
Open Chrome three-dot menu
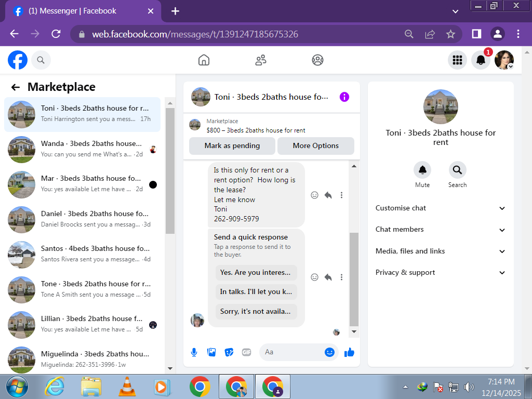coord(518,34)
